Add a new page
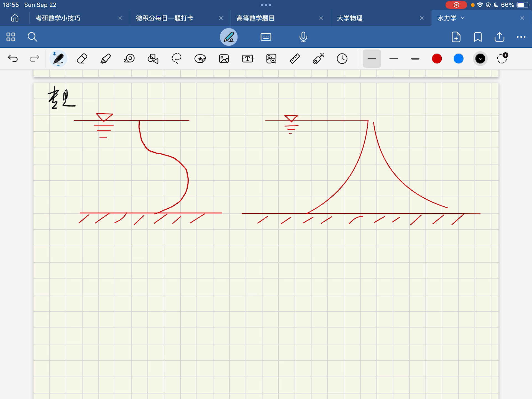532x399 pixels. pos(456,37)
